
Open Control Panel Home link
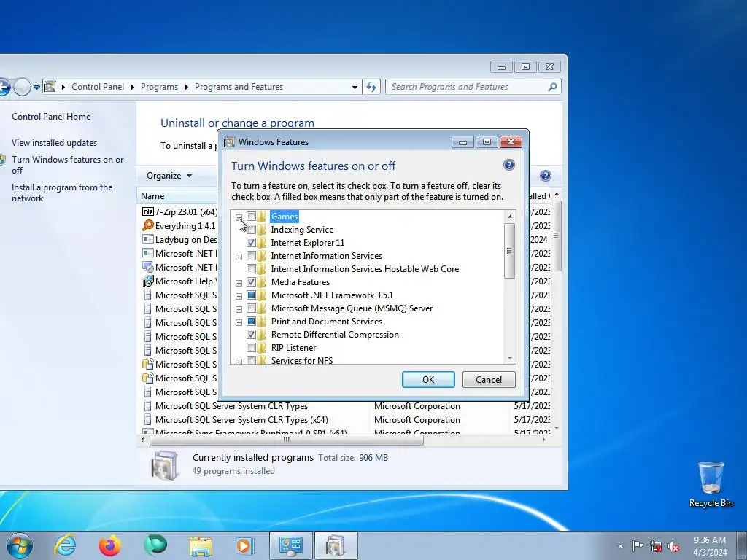(x=51, y=116)
